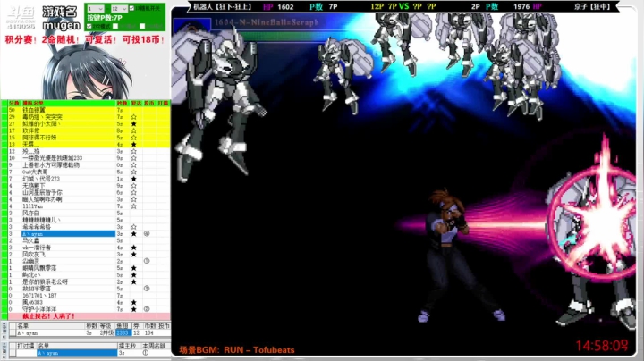The image size is (644, 361).
Task: Click the 机器人【狂下-狂上】 fighter name
Action: [222, 7]
